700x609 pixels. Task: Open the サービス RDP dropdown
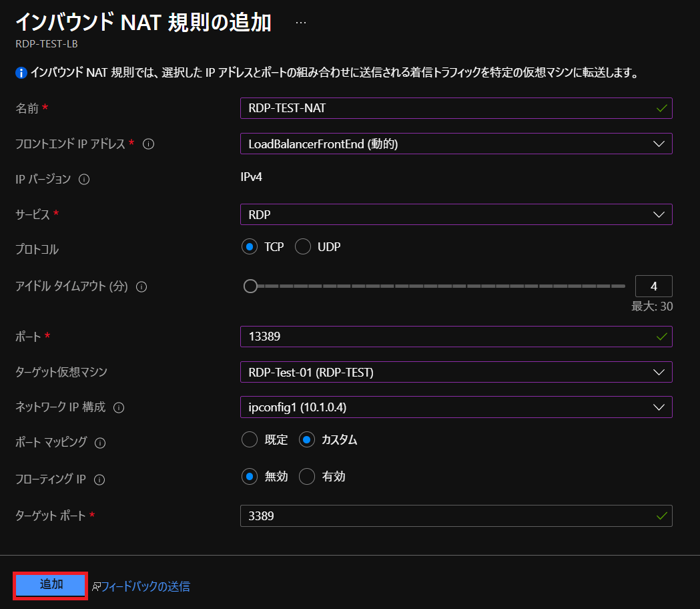[456, 214]
